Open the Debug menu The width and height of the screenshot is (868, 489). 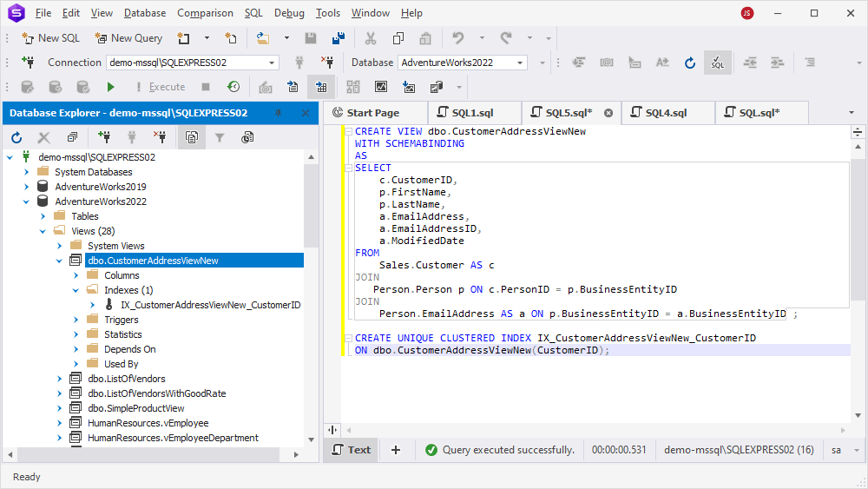point(289,13)
